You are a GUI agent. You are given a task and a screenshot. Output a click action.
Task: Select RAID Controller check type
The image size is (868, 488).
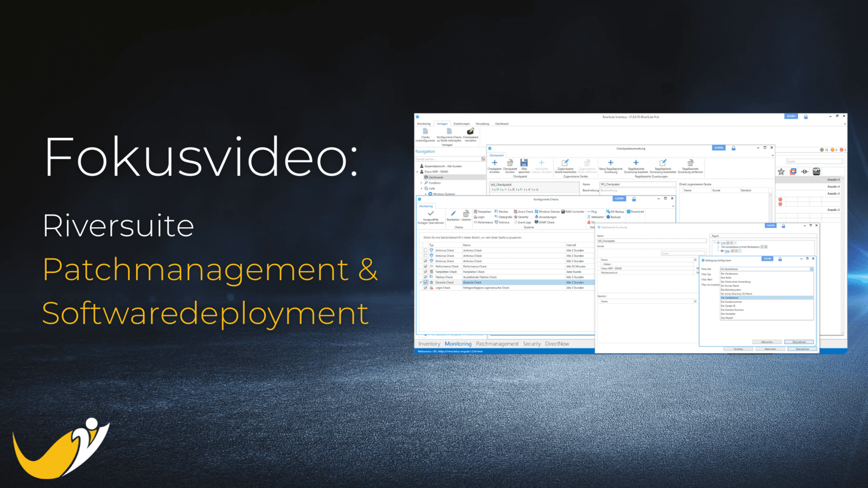(573, 211)
